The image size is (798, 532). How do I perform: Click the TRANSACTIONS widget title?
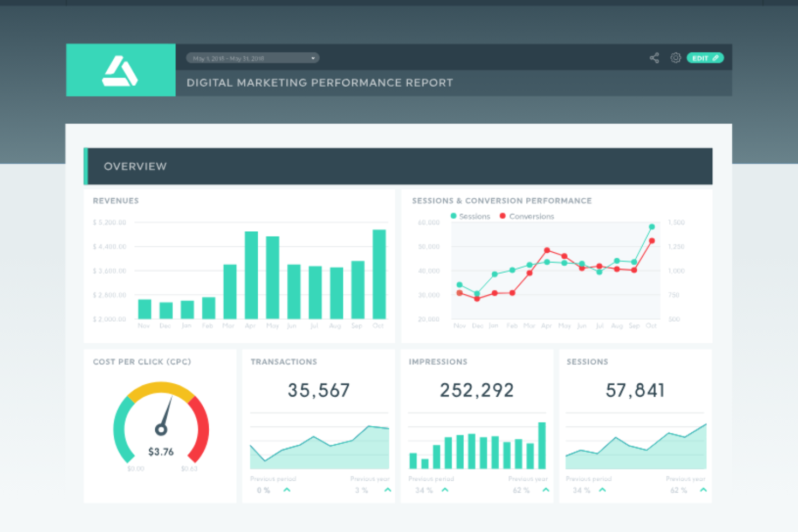pyautogui.click(x=284, y=362)
